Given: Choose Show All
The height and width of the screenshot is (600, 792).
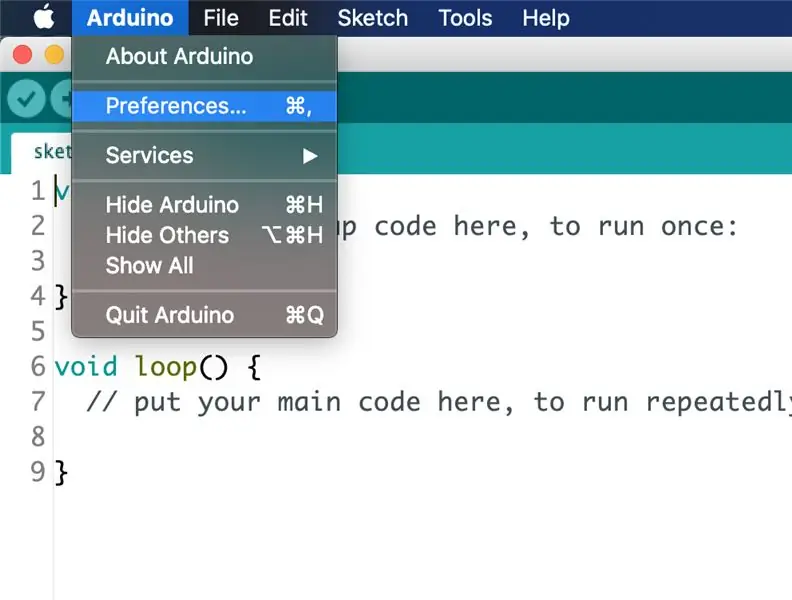Looking at the screenshot, I should pyautogui.click(x=205, y=265).
